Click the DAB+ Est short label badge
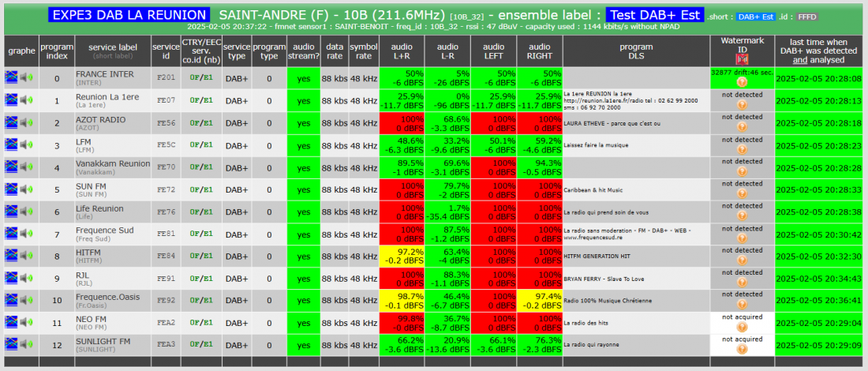Image resolution: width=868 pixels, height=371 pixels. 756,17
